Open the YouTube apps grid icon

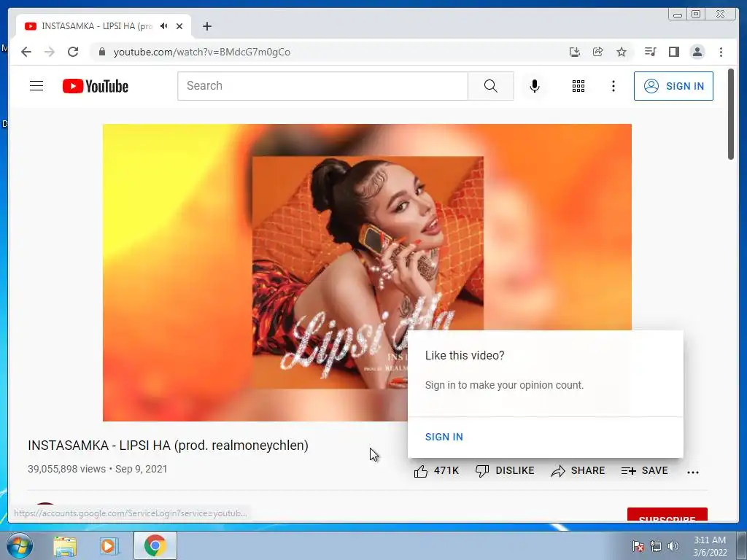pos(578,86)
